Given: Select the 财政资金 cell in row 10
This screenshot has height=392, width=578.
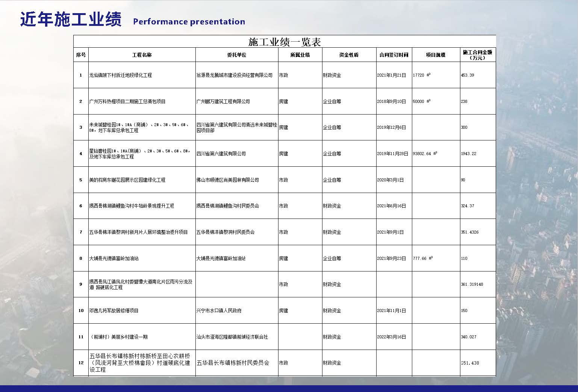Looking at the screenshot, I should (x=332, y=311).
